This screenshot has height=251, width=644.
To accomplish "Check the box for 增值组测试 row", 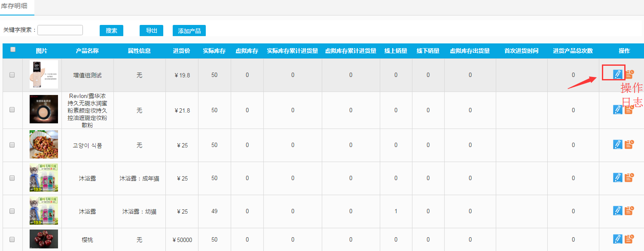I will [x=12, y=75].
